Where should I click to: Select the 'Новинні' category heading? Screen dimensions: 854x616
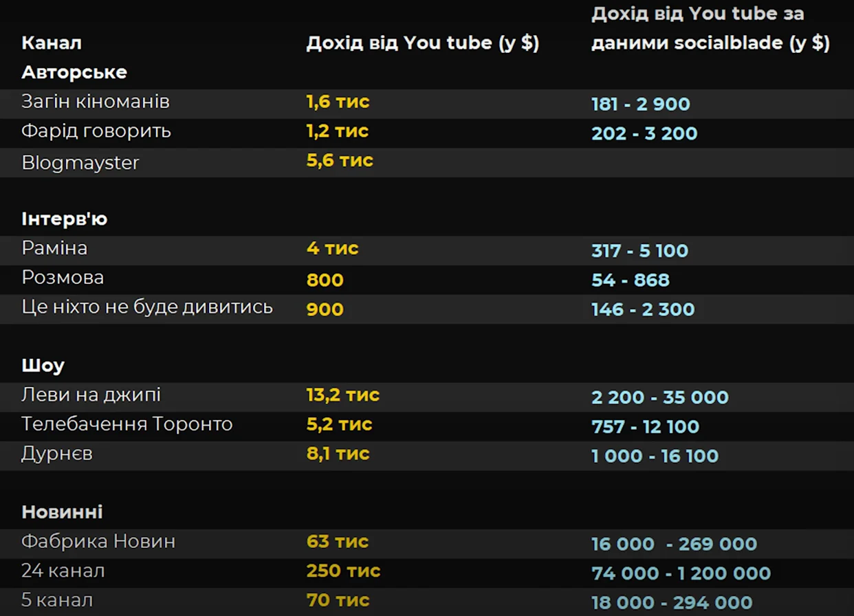point(62,512)
